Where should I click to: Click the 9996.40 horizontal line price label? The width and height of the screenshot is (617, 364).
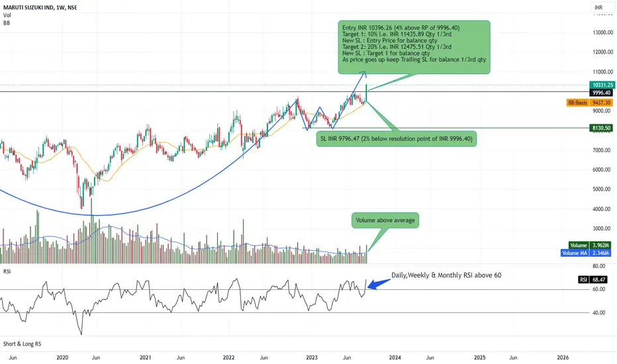(602, 93)
